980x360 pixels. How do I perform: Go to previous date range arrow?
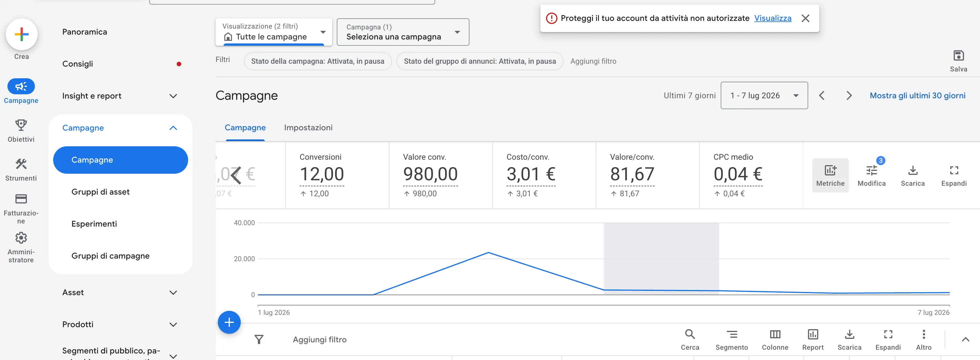click(x=822, y=95)
